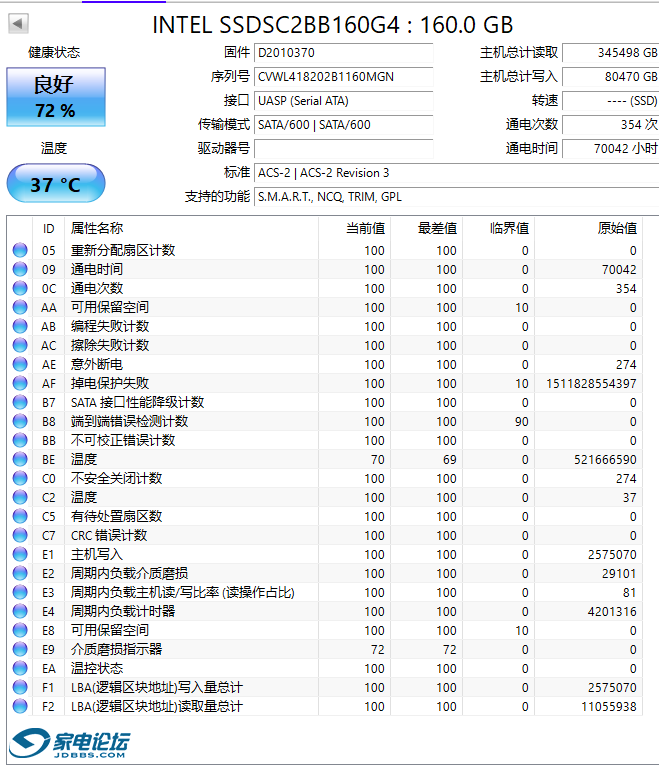Click the status orb for row E1

(x=20, y=554)
